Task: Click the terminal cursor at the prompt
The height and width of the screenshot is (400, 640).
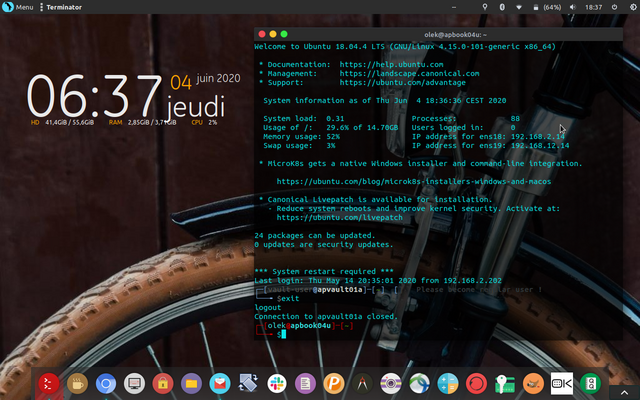Action: (x=284, y=334)
